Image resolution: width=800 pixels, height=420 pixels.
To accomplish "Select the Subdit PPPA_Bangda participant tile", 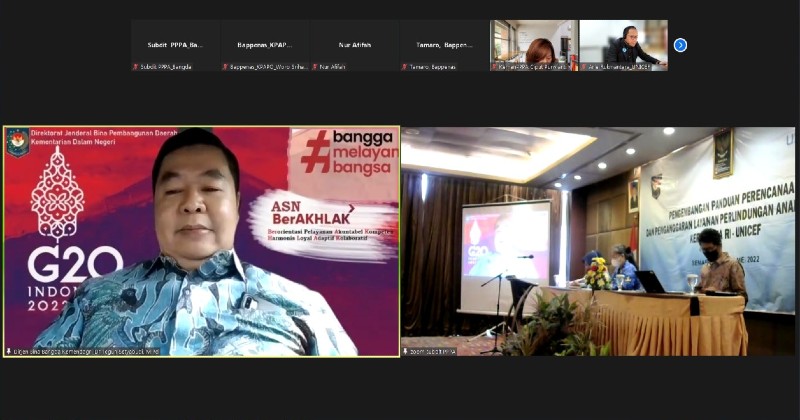I will pyautogui.click(x=176, y=45).
